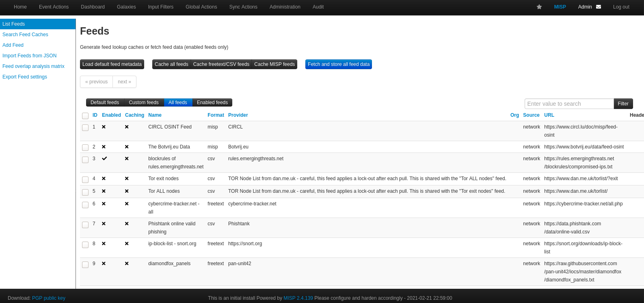Click the enabled X icon for CIRCL OSINT Feed
Viewport: 644px width, 303px height.
(104, 127)
